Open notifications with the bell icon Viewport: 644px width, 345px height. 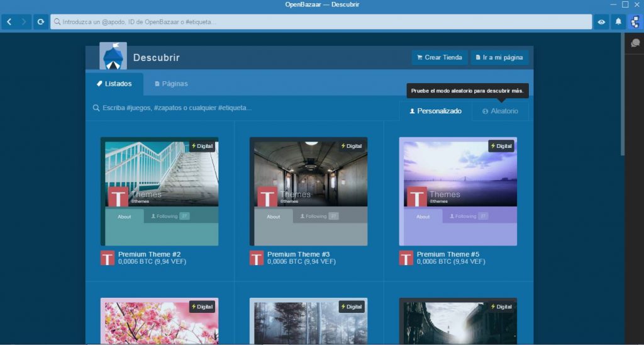618,22
